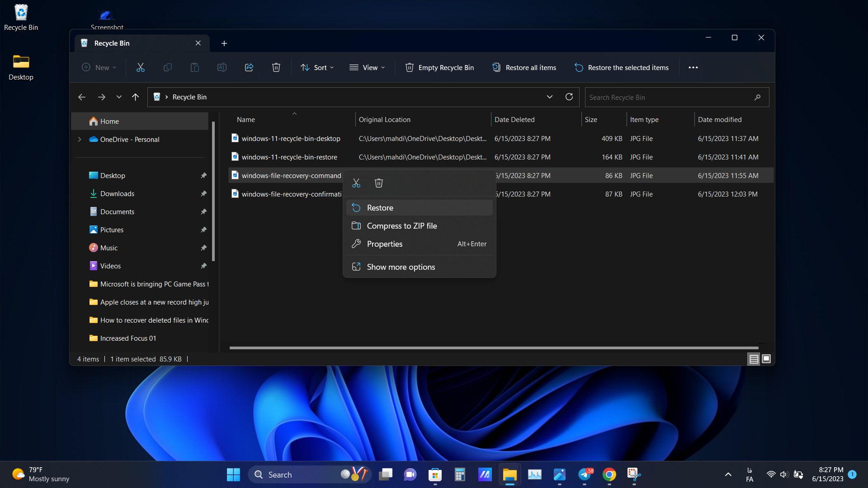Click the horizontal scrollbar in file list
The width and height of the screenshot is (868, 488).
tap(494, 348)
